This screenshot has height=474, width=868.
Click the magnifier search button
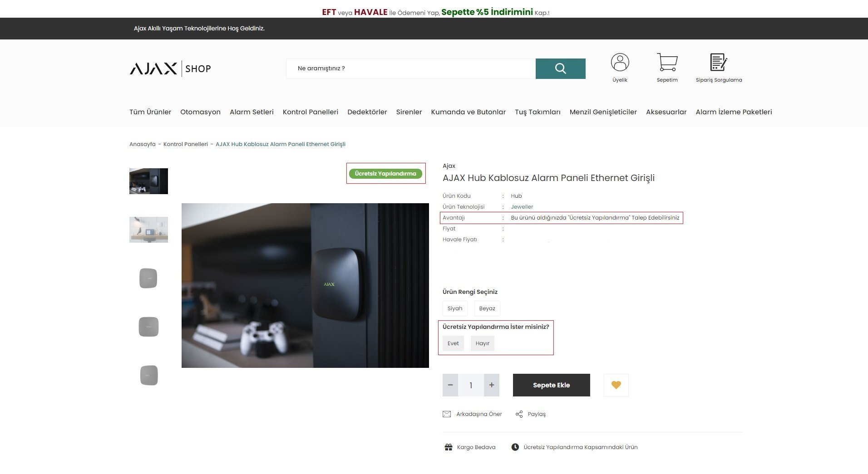(x=560, y=68)
